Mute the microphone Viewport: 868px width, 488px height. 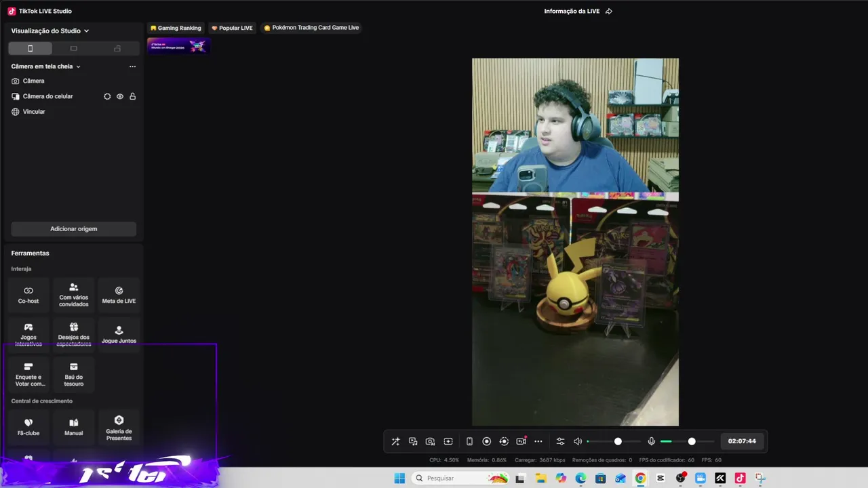(651, 441)
